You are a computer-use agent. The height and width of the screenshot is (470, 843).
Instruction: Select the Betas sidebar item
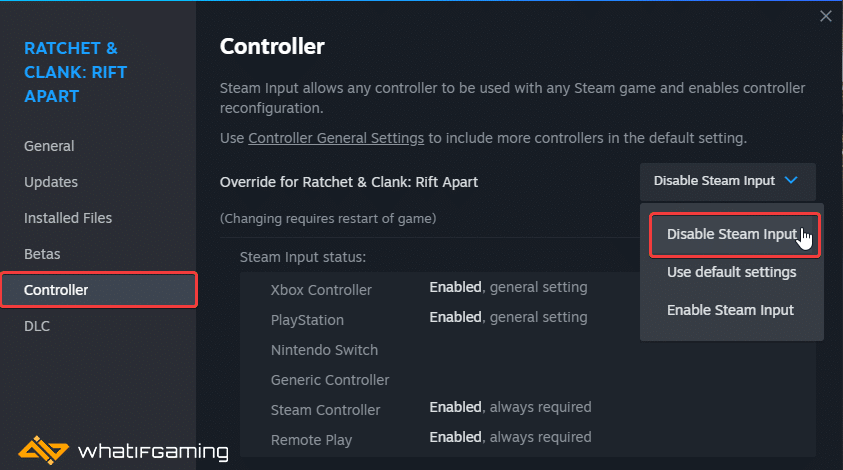click(42, 254)
